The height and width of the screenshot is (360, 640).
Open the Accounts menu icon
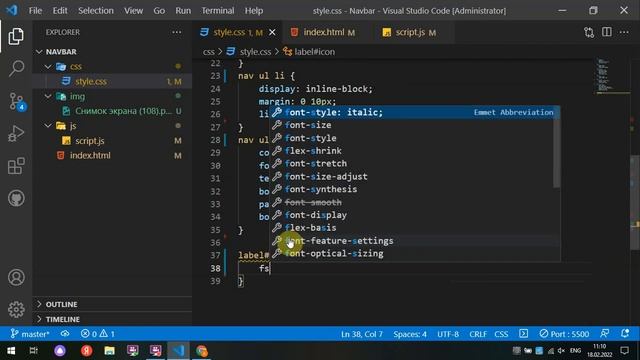(16, 278)
